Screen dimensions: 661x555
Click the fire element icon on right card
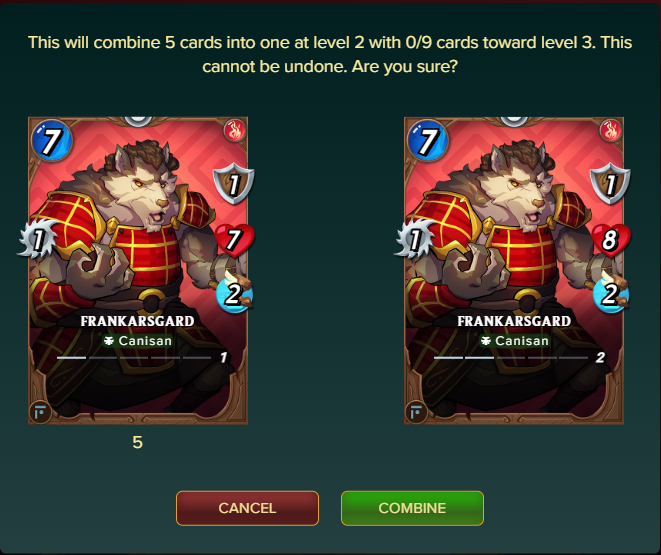[611, 130]
